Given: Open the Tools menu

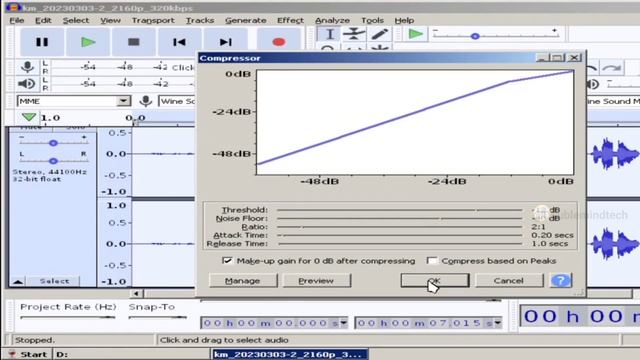Looking at the screenshot, I should point(372,20).
